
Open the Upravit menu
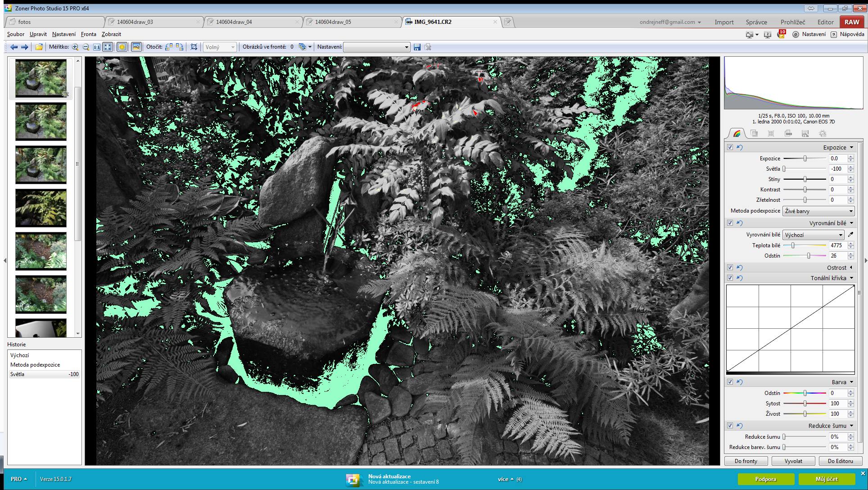coord(38,34)
